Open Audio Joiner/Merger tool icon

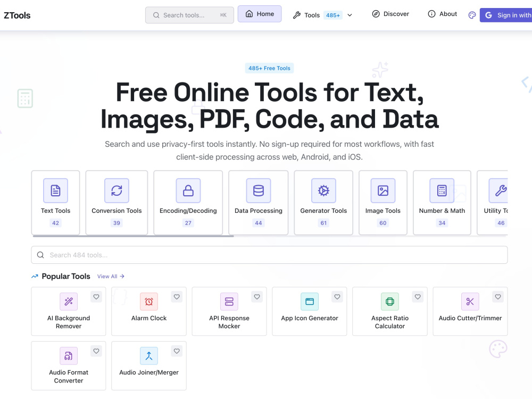149,355
